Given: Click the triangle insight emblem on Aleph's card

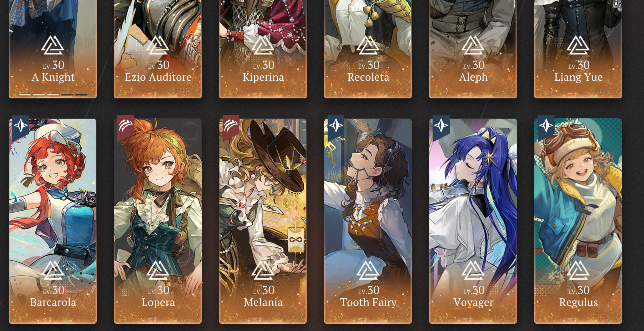Looking at the screenshot, I should click(x=473, y=45).
